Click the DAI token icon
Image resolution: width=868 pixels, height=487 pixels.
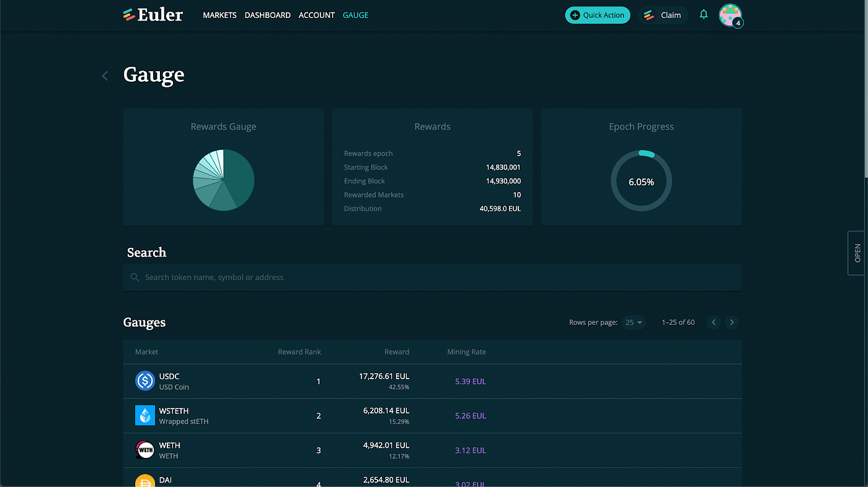[x=145, y=481]
